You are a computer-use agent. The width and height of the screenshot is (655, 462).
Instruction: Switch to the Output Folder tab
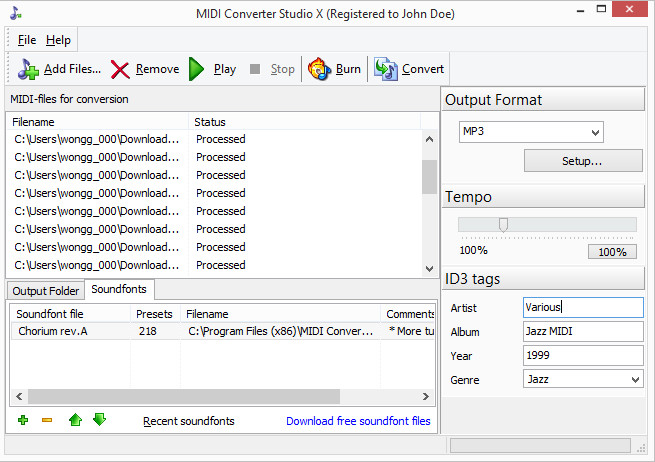click(x=46, y=291)
